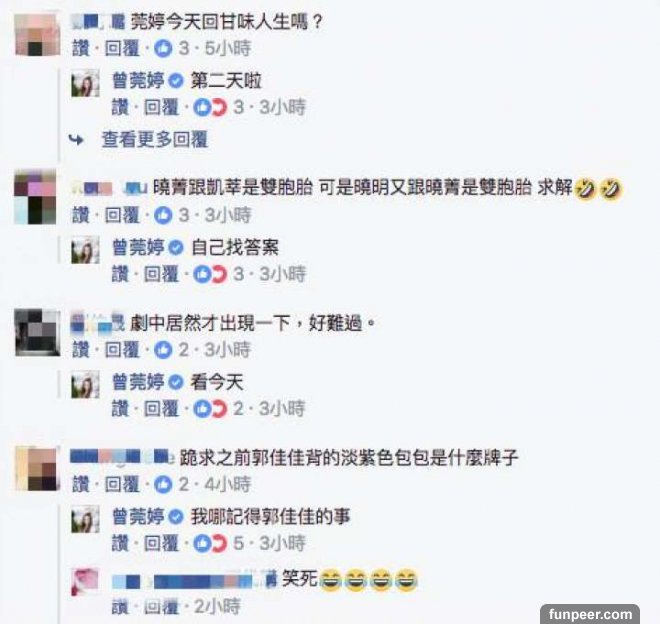This screenshot has width=660, height=624.
Task: Click 回覆 under the 看今天 reply
Action: click(162, 408)
